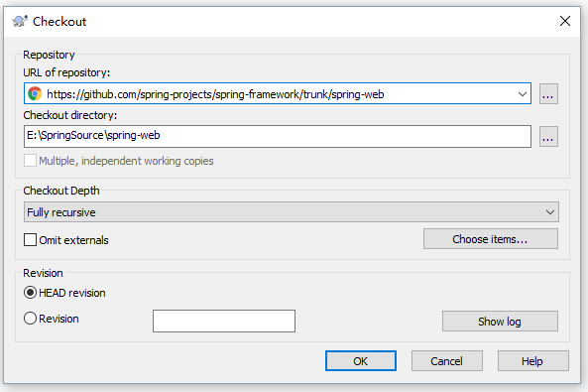Browse for checkout directory folder button
This screenshot has width=588, height=392.
click(548, 136)
